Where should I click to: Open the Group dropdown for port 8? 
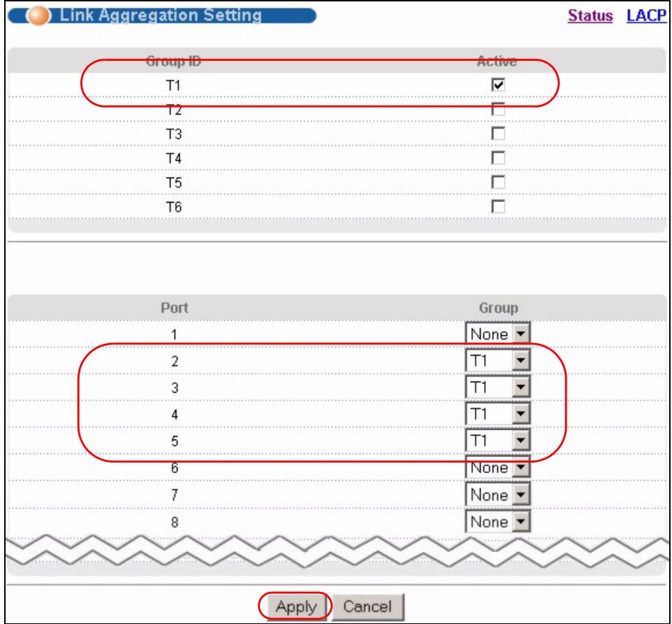pos(497,521)
